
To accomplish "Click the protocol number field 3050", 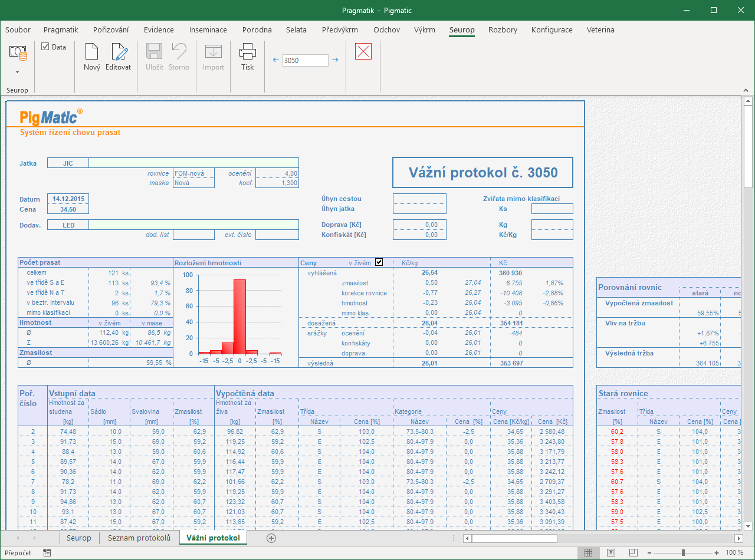I will [x=305, y=60].
